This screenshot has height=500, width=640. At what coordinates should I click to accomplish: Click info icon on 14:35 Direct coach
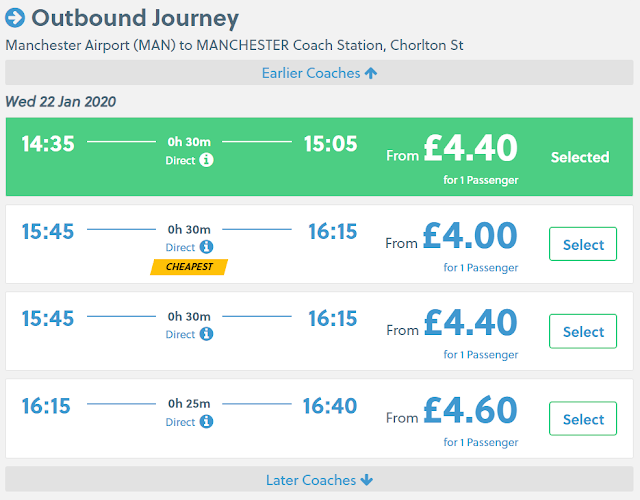tap(206, 160)
